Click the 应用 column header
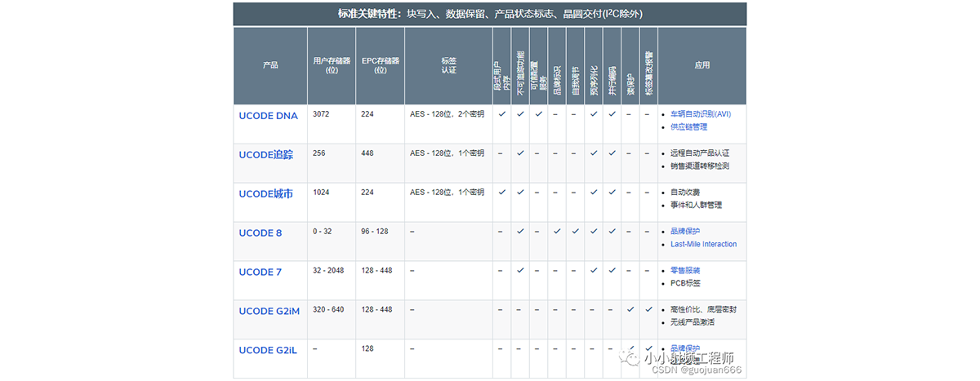This screenshot has height=381, width=980. point(702,65)
